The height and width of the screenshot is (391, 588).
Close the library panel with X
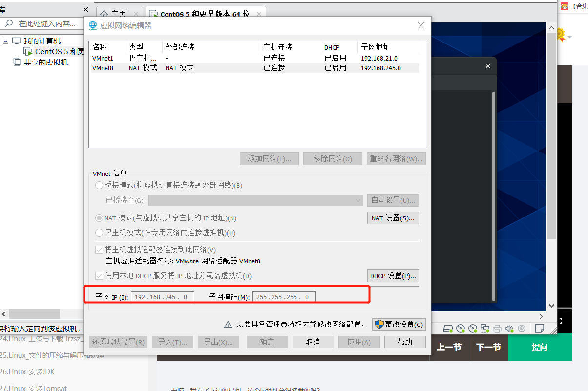[x=86, y=9]
